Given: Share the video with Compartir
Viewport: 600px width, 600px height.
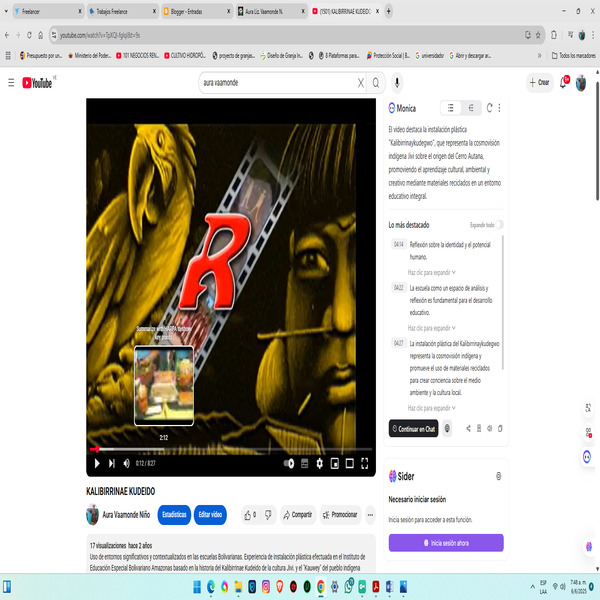Looking at the screenshot, I should click(x=298, y=515).
